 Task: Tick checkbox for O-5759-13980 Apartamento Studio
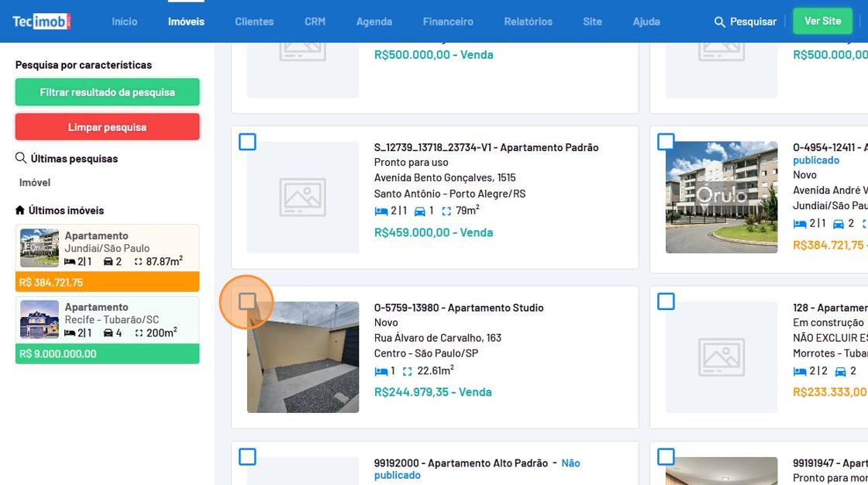coord(247,301)
